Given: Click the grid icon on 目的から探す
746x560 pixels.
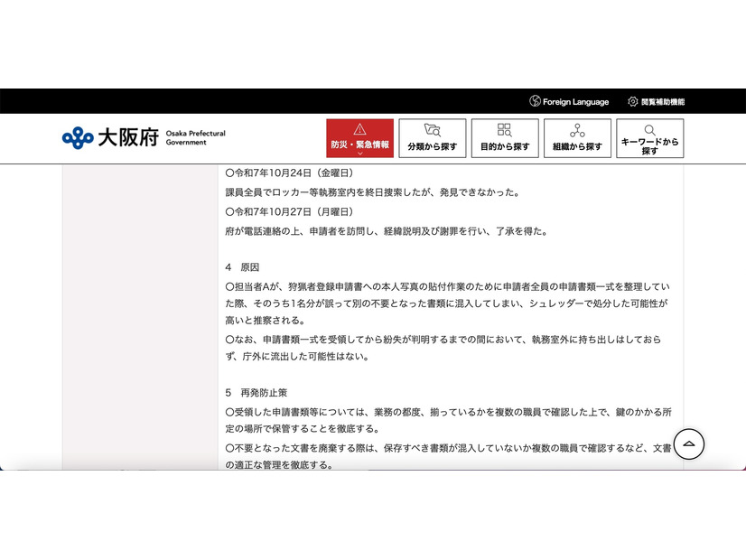Looking at the screenshot, I should coord(505,128).
